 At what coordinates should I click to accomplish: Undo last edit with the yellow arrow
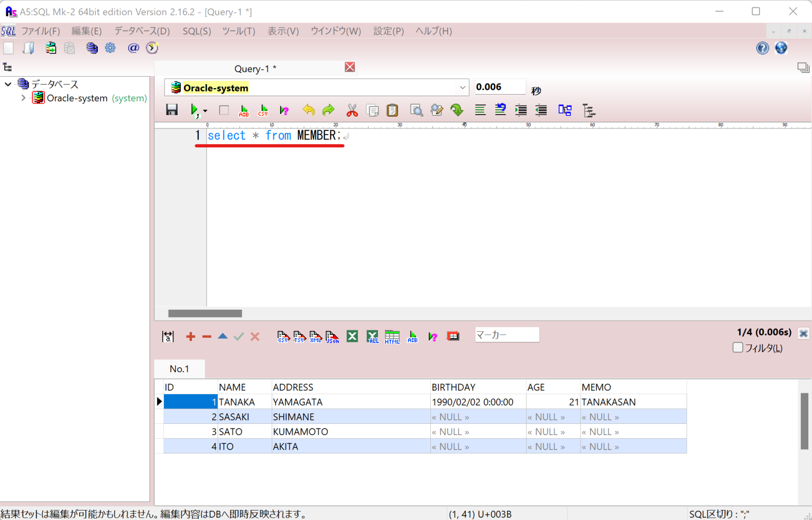coord(308,110)
